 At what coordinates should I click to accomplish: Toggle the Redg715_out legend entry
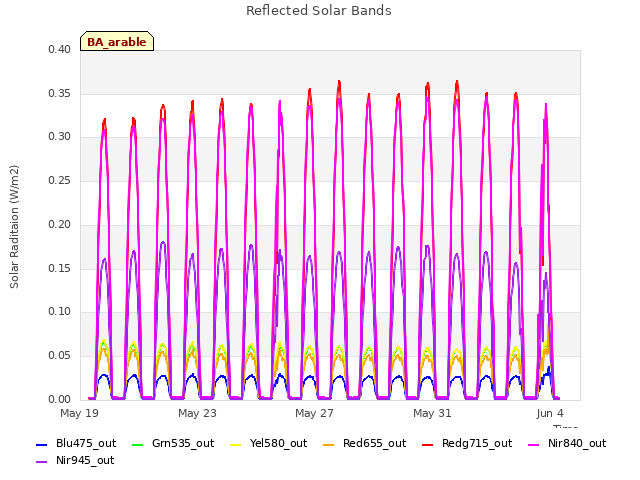tap(467, 443)
